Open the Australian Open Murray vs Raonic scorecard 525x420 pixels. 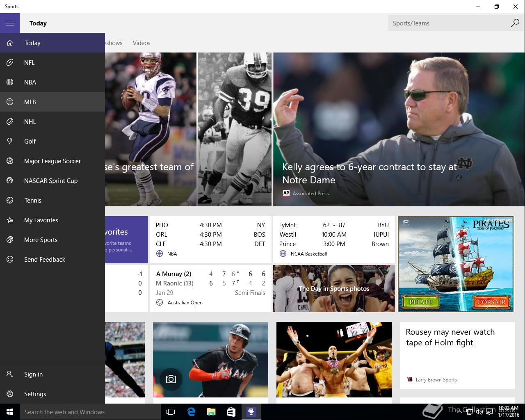click(x=210, y=288)
